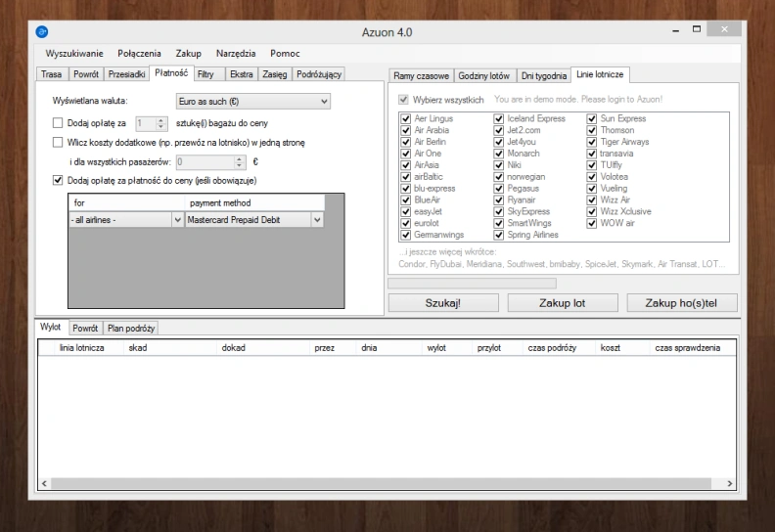The image size is (775, 532).
Task: Click the baggage count stepper field
Action: (152, 123)
